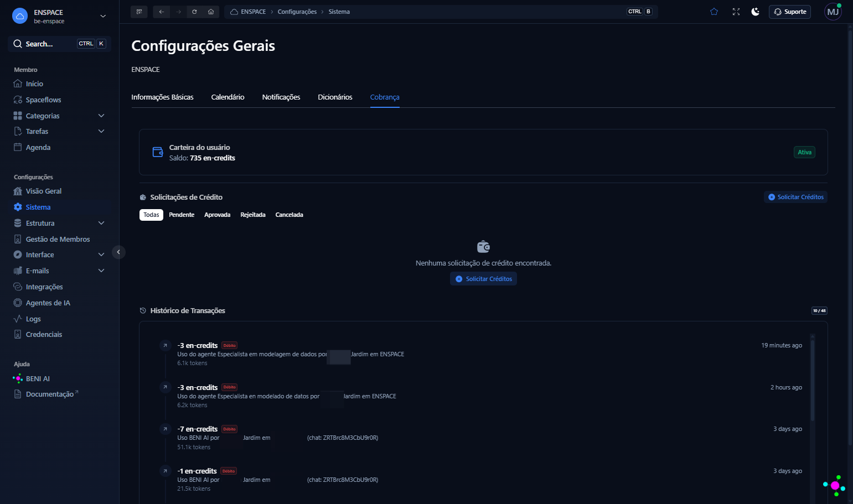Click the MJ user avatar
The width and height of the screenshot is (853, 504).
(x=833, y=12)
